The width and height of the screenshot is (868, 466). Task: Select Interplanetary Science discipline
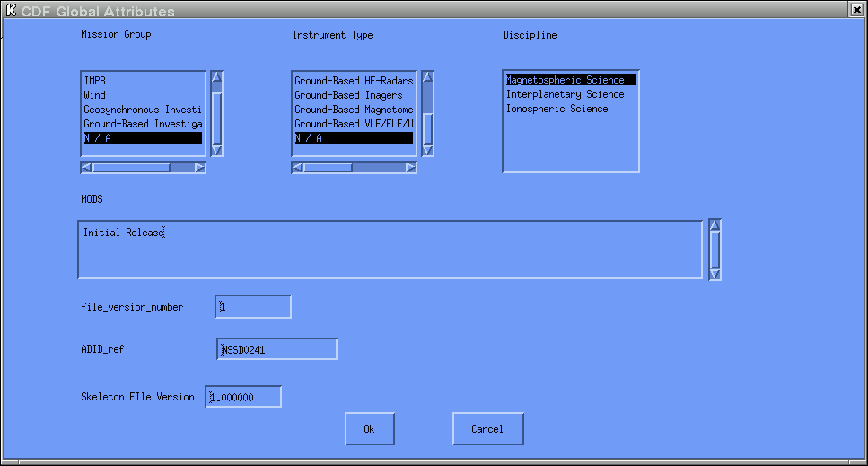[571, 94]
